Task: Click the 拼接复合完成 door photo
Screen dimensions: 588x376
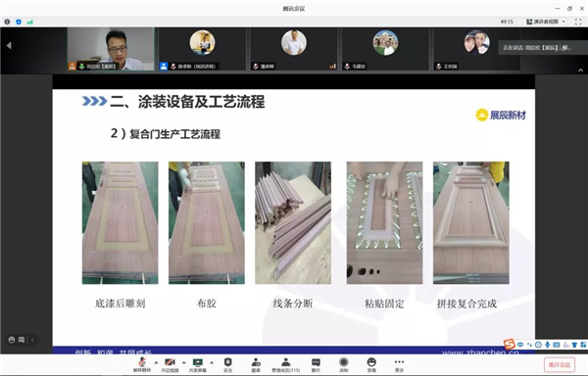Action: point(471,222)
